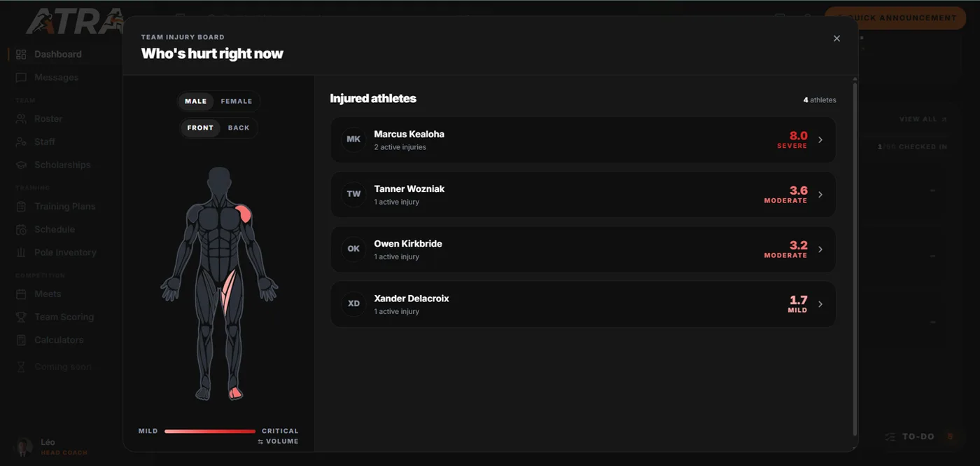Click the Meets calendar icon
The width and height of the screenshot is (980, 466).
[21, 294]
